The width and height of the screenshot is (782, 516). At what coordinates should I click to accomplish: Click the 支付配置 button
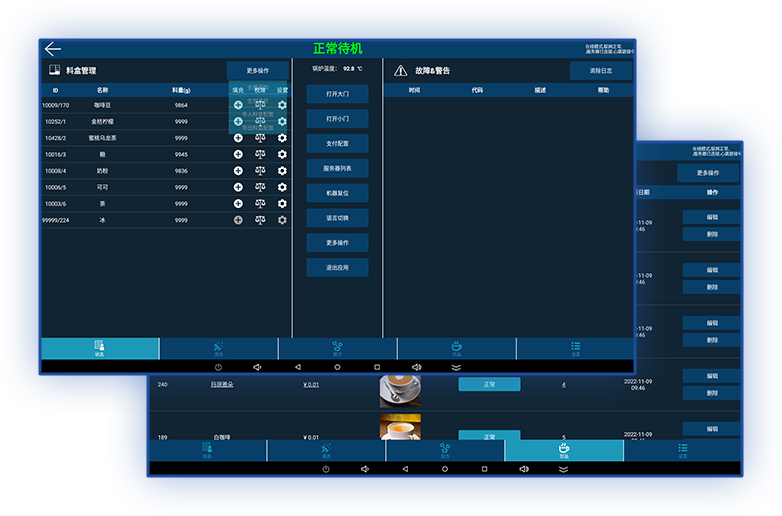(x=337, y=144)
